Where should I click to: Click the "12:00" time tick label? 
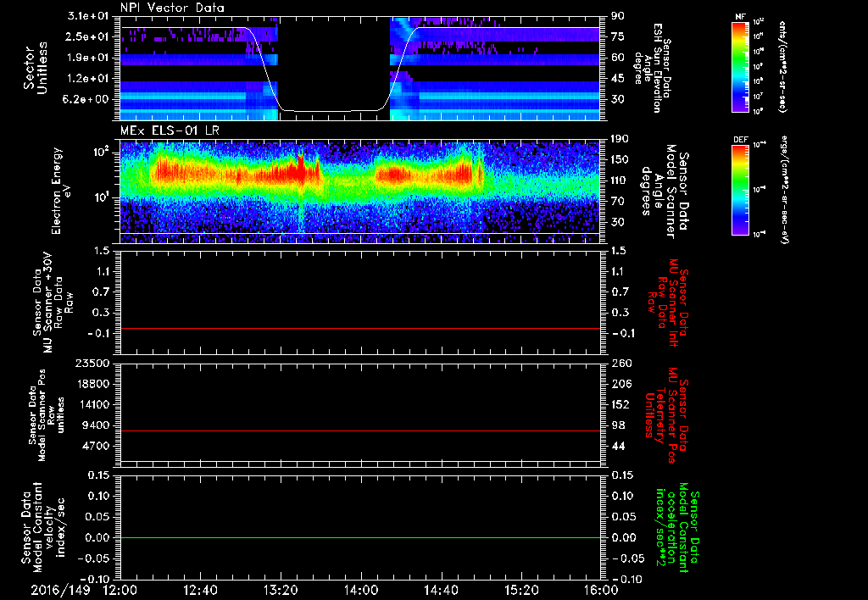point(120,590)
